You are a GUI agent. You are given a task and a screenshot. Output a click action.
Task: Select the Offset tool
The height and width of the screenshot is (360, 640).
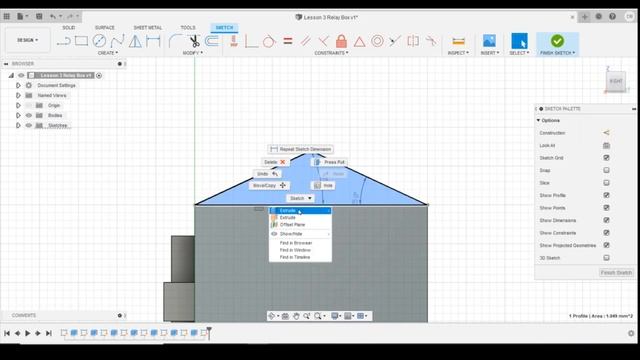(x=212, y=41)
